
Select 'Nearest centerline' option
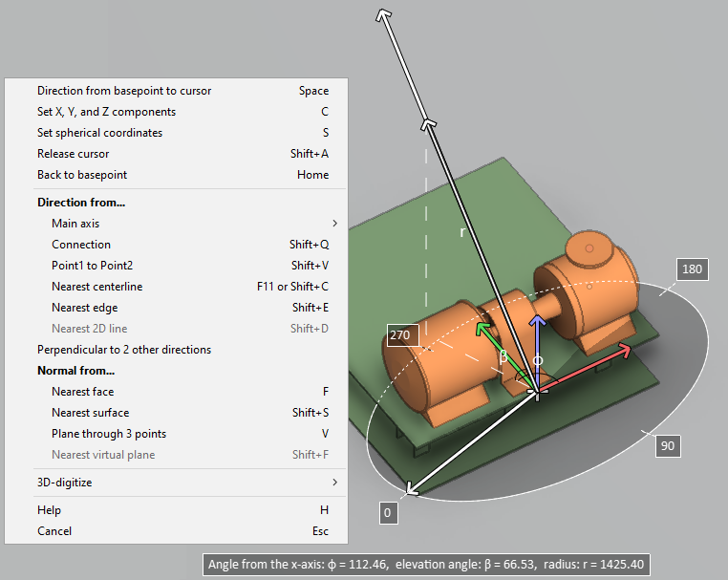[96, 287]
